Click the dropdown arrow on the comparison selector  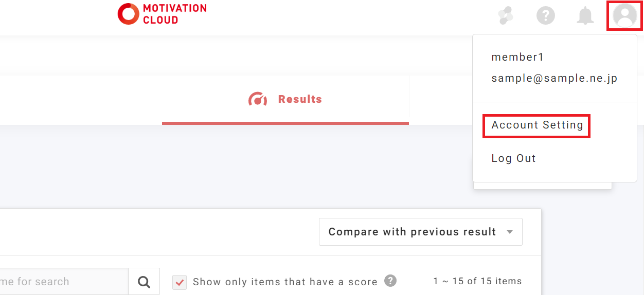coord(510,232)
